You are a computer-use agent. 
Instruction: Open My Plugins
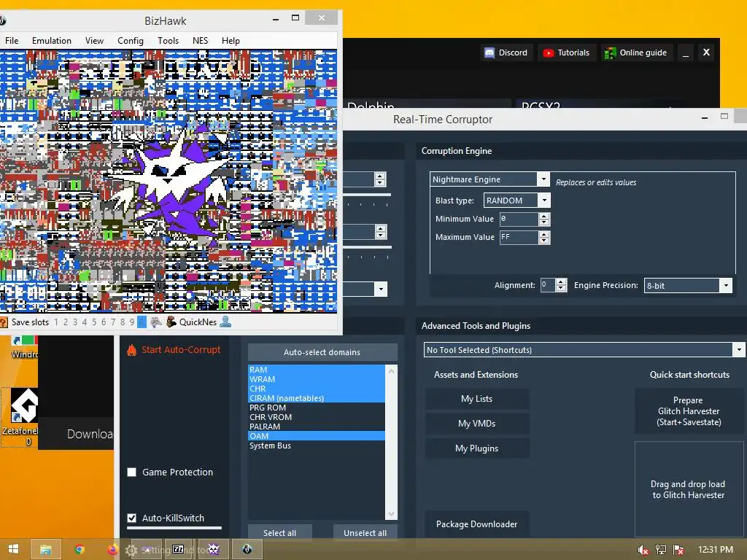[476, 448]
